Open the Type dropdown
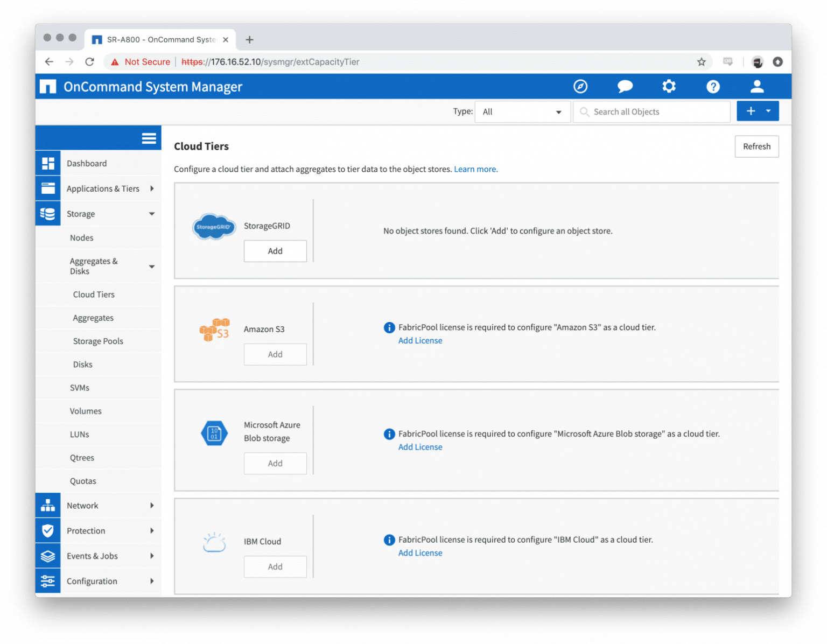Image resolution: width=827 pixels, height=644 pixels. coord(522,112)
